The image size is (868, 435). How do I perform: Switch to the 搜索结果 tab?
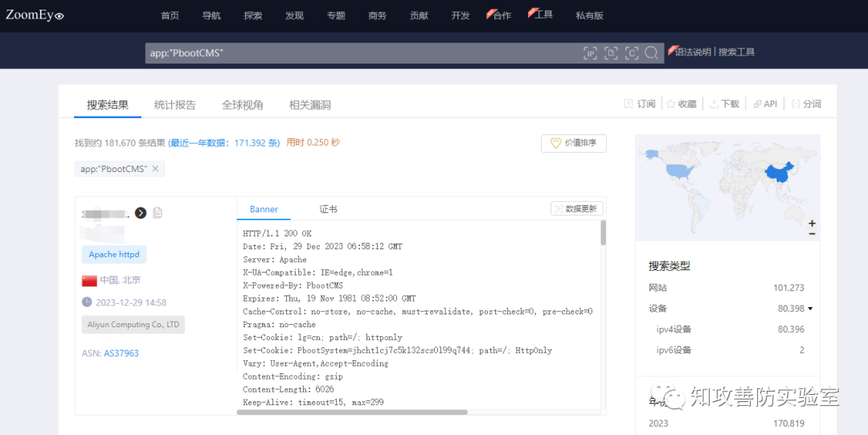[108, 105]
